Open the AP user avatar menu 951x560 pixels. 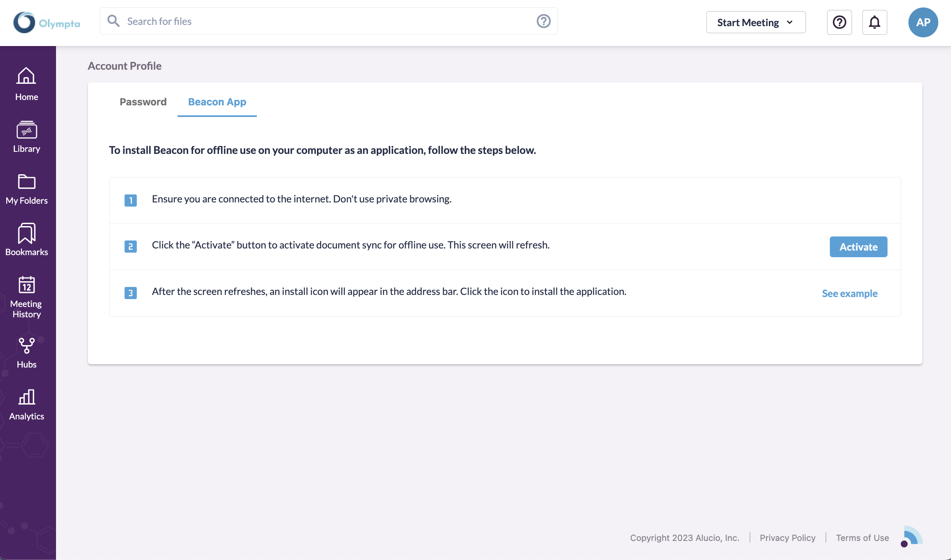(923, 22)
